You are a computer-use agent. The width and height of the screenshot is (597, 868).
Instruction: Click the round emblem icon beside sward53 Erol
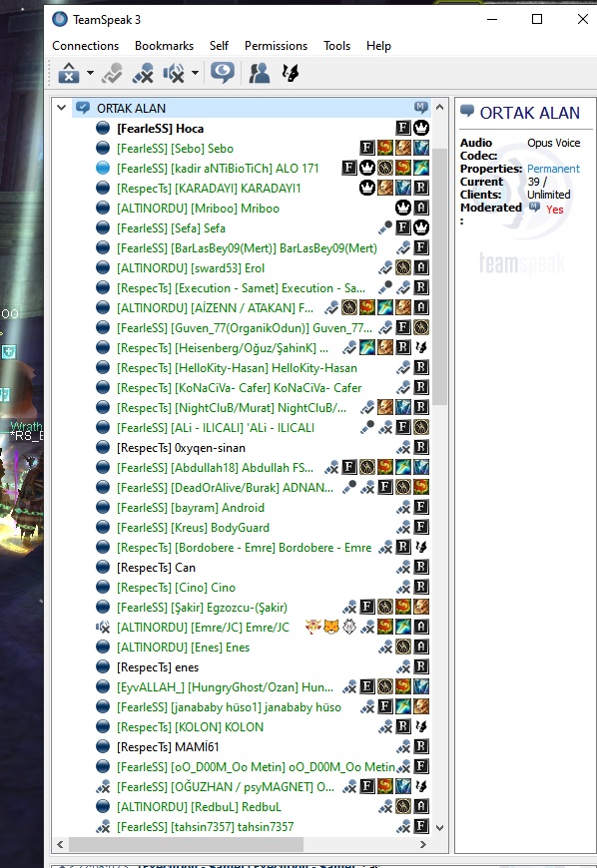(x=403, y=267)
